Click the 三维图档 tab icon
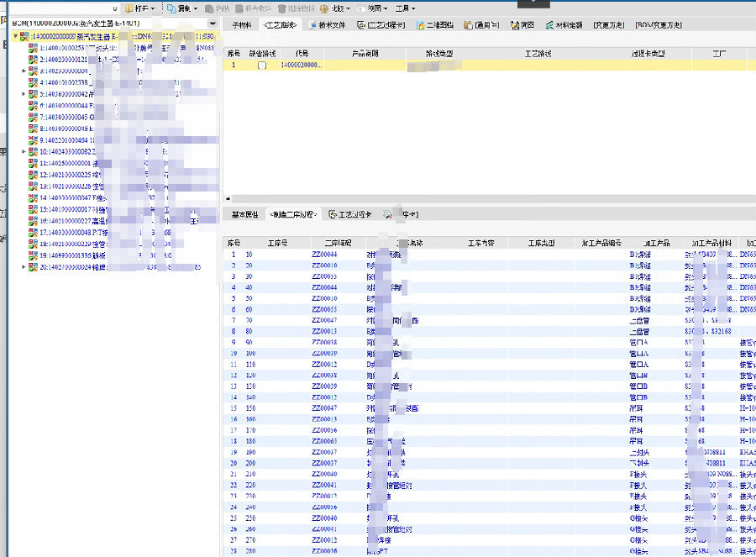Viewport: 756px width, 557px height. click(421, 25)
